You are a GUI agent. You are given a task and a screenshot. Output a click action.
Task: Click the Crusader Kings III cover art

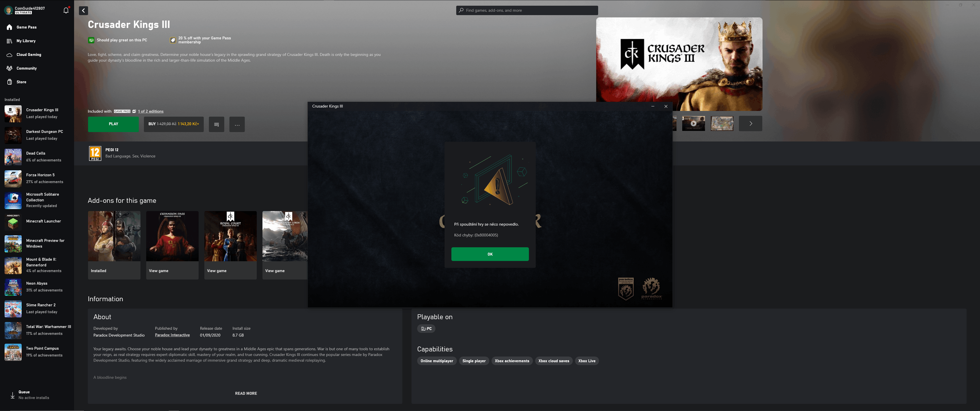(x=679, y=64)
